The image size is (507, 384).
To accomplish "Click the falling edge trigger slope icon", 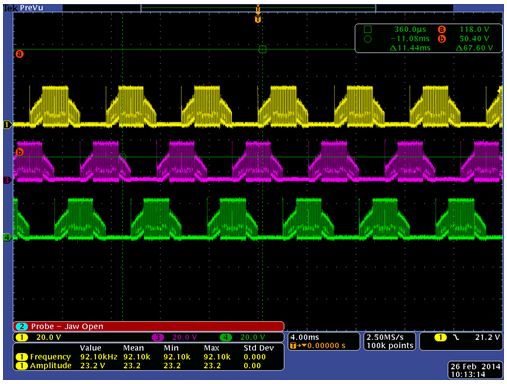I will coord(456,337).
